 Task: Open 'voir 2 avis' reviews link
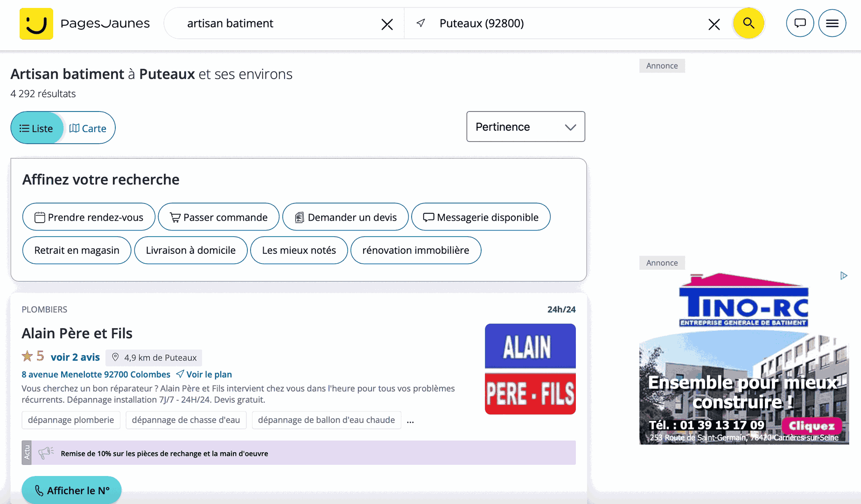click(x=75, y=357)
